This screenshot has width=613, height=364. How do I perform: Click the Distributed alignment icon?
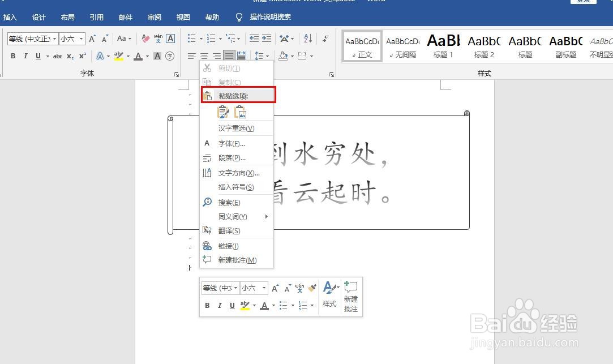click(242, 56)
